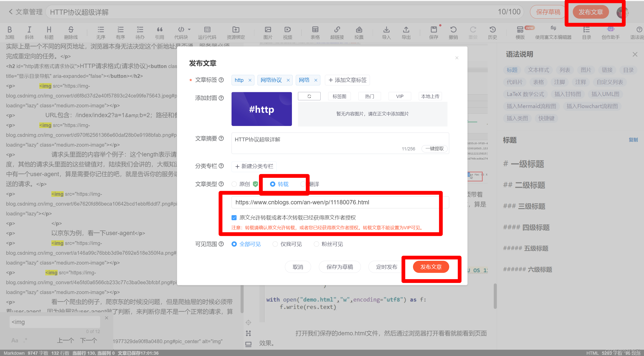Click the refresh cover icon button
Viewport: 644px width, 356px height.
click(309, 96)
